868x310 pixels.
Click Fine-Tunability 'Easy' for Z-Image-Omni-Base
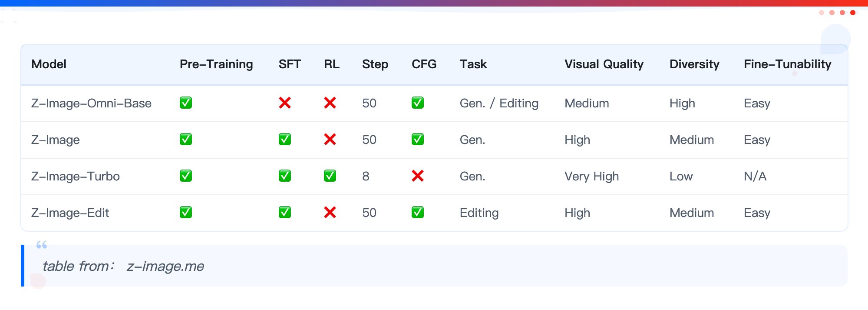pyautogui.click(x=757, y=103)
